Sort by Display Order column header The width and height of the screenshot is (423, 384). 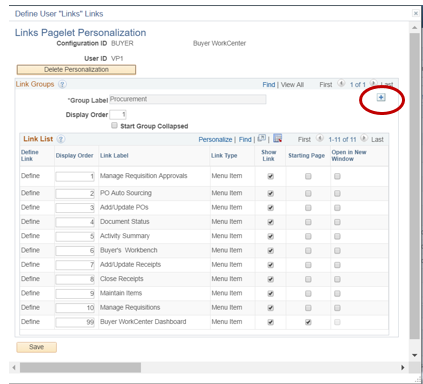click(x=74, y=156)
